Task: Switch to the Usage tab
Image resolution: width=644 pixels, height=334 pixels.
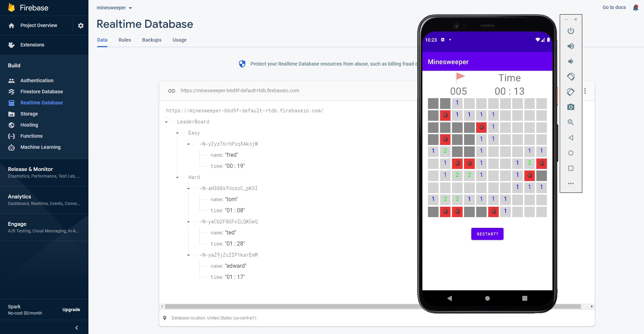Action: point(180,40)
